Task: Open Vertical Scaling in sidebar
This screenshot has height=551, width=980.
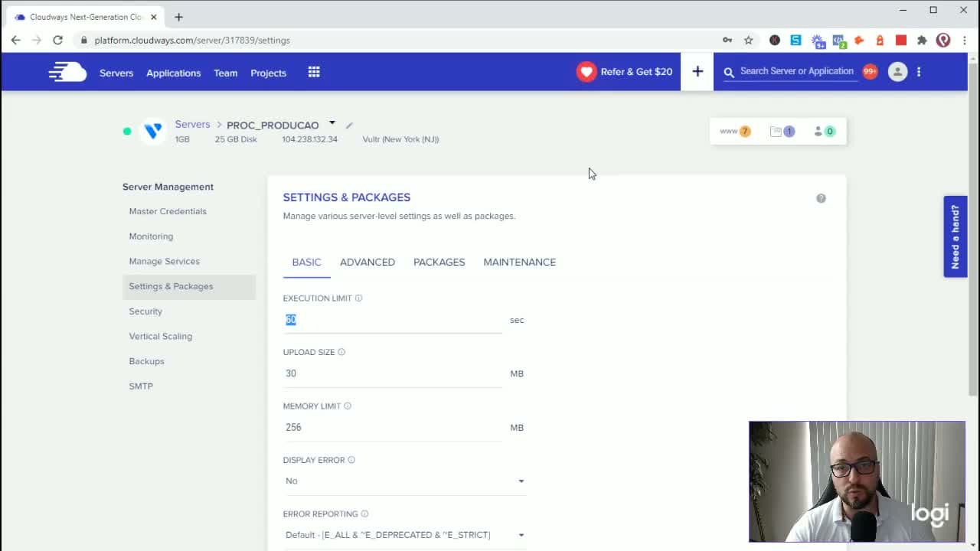Action: [x=161, y=337]
